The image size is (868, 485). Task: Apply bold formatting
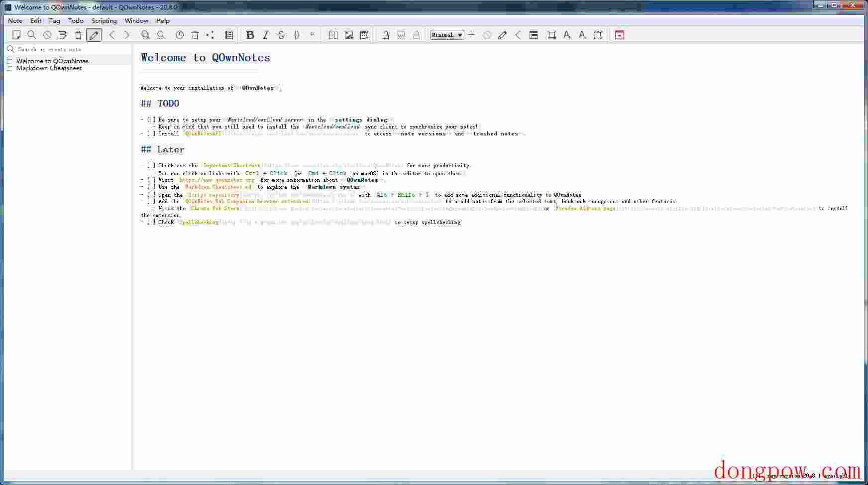coord(250,35)
